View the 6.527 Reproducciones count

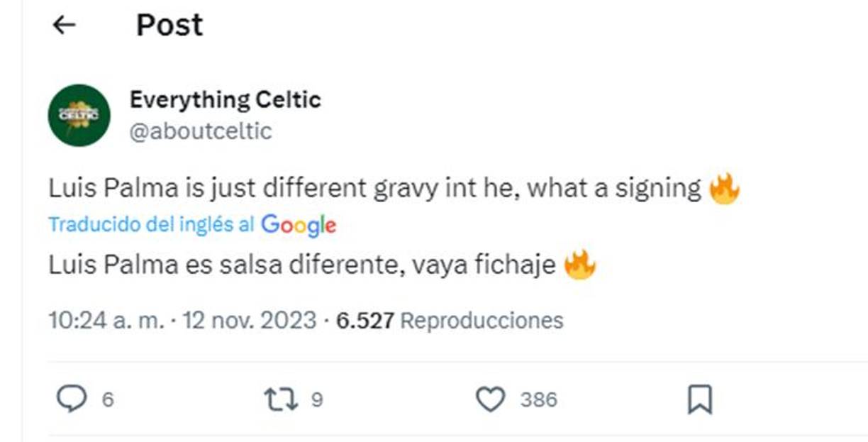click(x=449, y=320)
